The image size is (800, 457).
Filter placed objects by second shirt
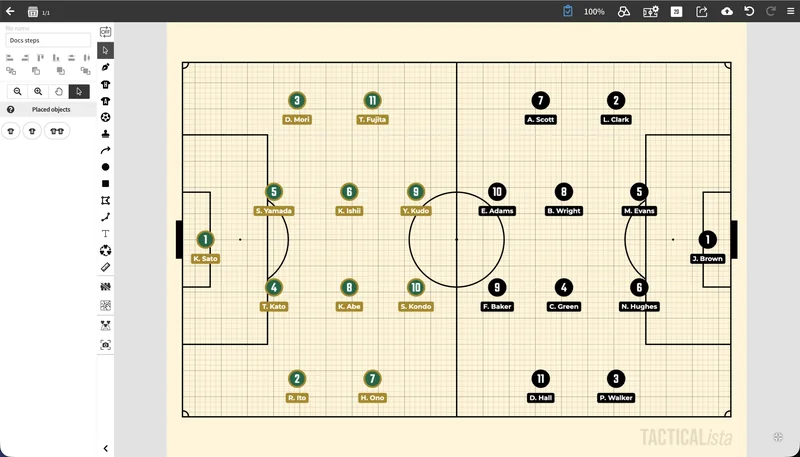coord(32,131)
